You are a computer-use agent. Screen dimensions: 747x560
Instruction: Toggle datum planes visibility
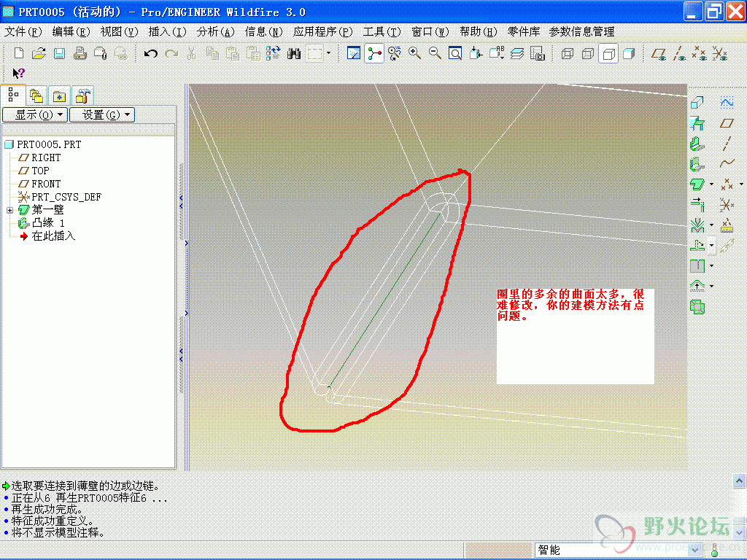pyautogui.click(x=659, y=53)
